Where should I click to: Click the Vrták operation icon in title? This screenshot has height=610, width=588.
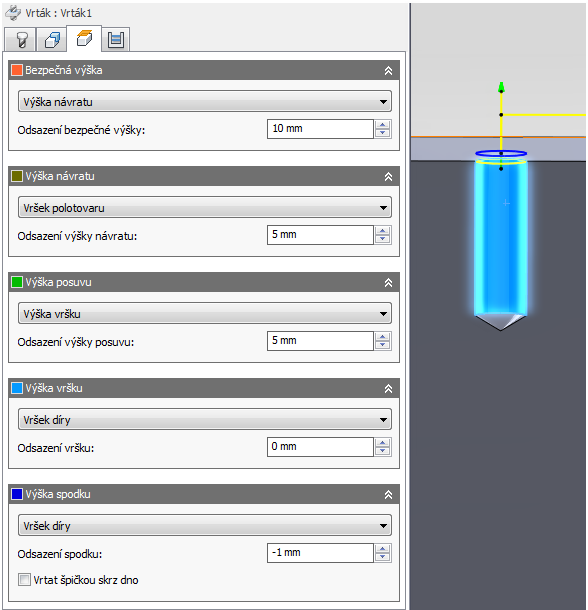[x=13, y=13]
